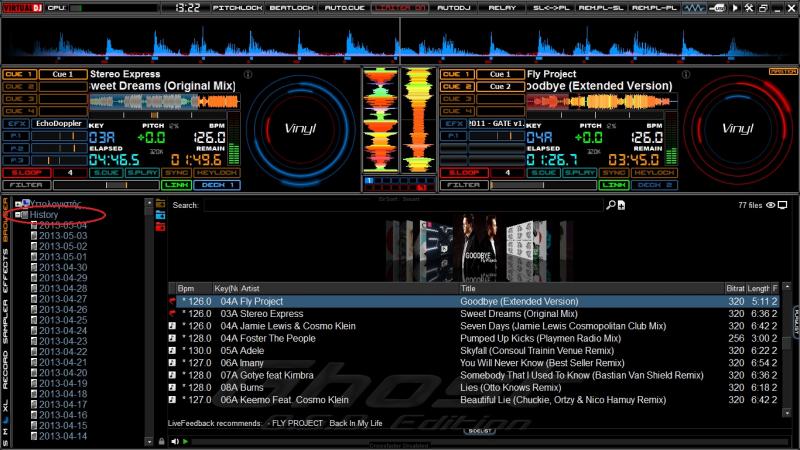Click the add-file icon next to search magnifier
The height and width of the screenshot is (450, 800).
click(621, 205)
